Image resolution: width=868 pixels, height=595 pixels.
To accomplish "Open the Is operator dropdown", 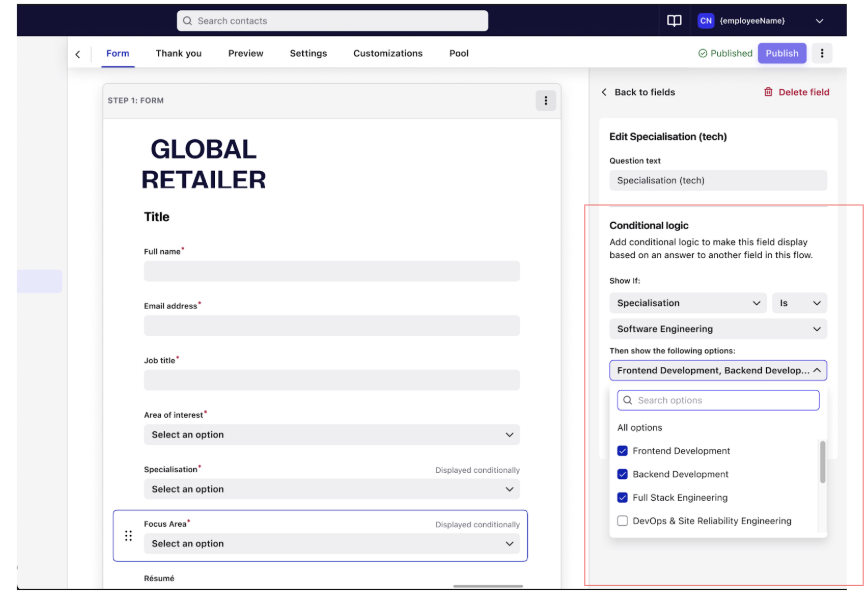I will [799, 303].
